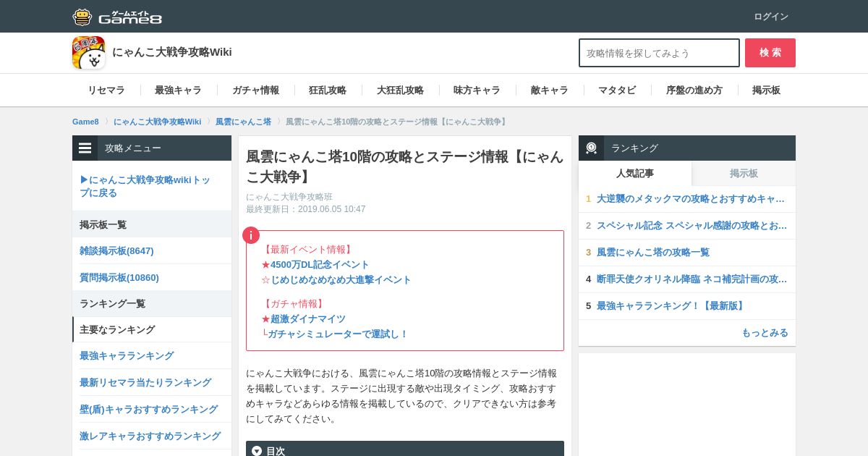Open 激レアキャラおすすめランキング link

click(150, 436)
